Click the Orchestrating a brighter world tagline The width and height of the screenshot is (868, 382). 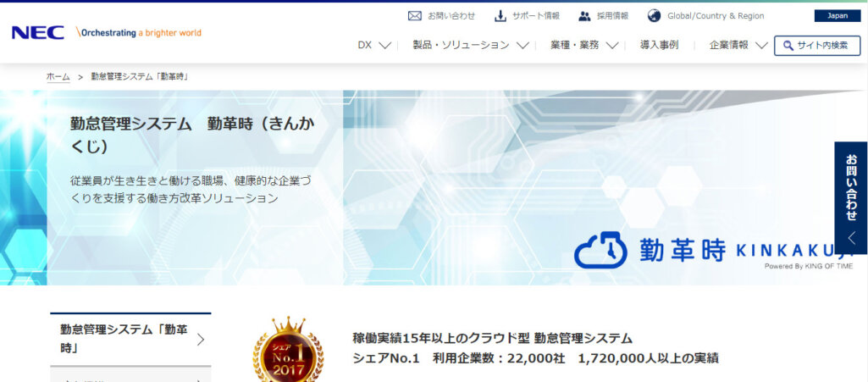(139, 33)
